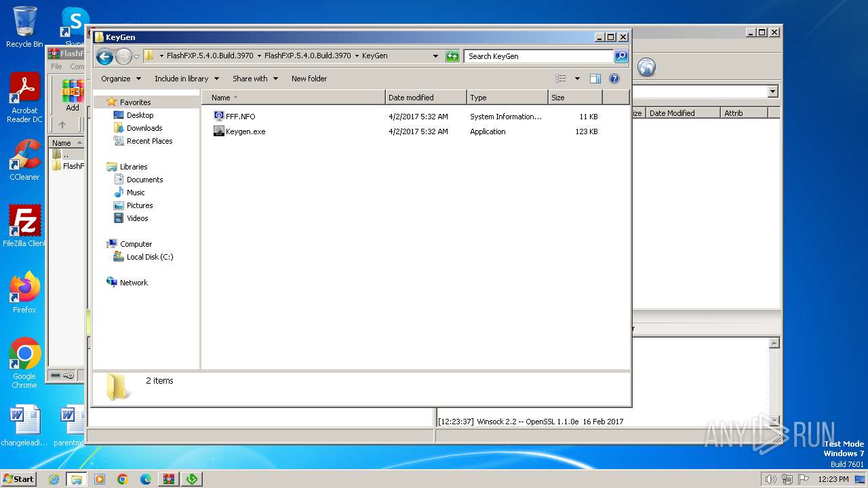Click the Date Modified column in FlashFXP
Image resolution: width=868 pixels, height=488 pixels.
[x=682, y=113]
